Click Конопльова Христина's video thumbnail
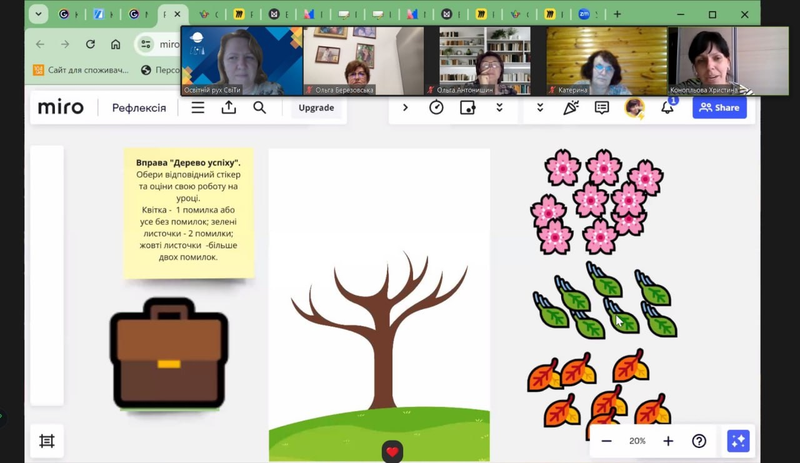The height and width of the screenshot is (463, 800). 728,61
